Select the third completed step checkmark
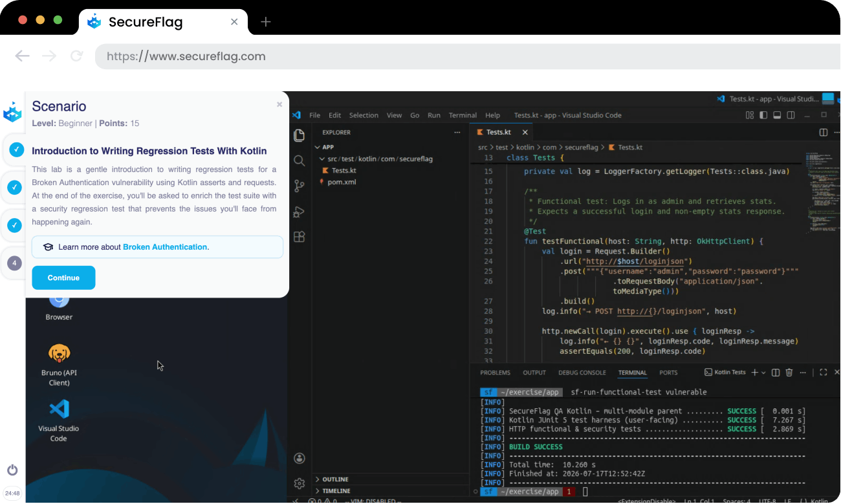 click(14, 225)
